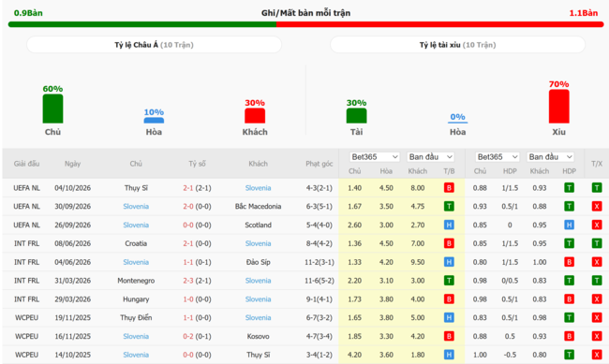Image resolution: width=609 pixels, height=364 pixels.
Task: Click the 0-2 score in the Kosovo row
Action: [x=188, y=336]
